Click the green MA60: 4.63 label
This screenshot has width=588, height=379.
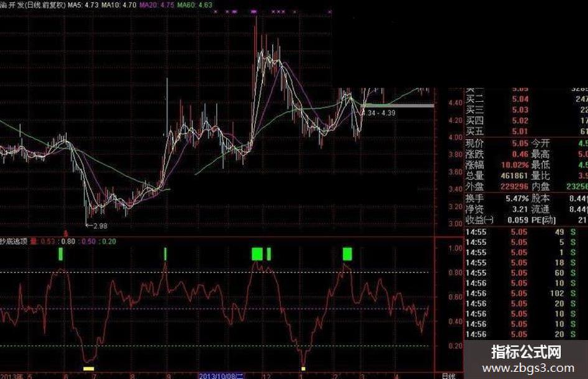[195, 5]
